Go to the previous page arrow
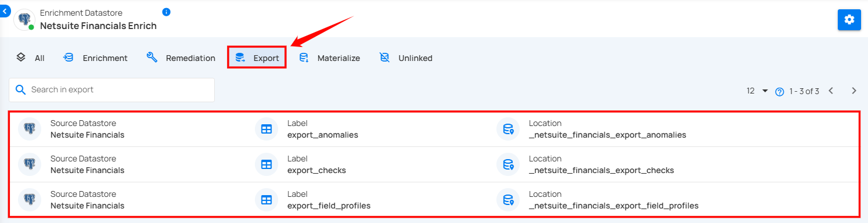 click(x=831, y=91)
